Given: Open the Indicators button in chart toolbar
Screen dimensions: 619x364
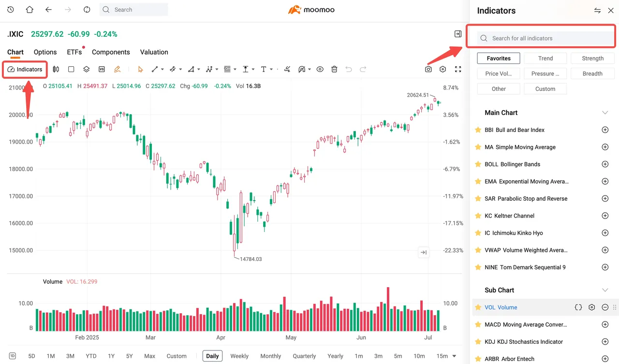Looking at the screenshot, I should coord(25,69).
